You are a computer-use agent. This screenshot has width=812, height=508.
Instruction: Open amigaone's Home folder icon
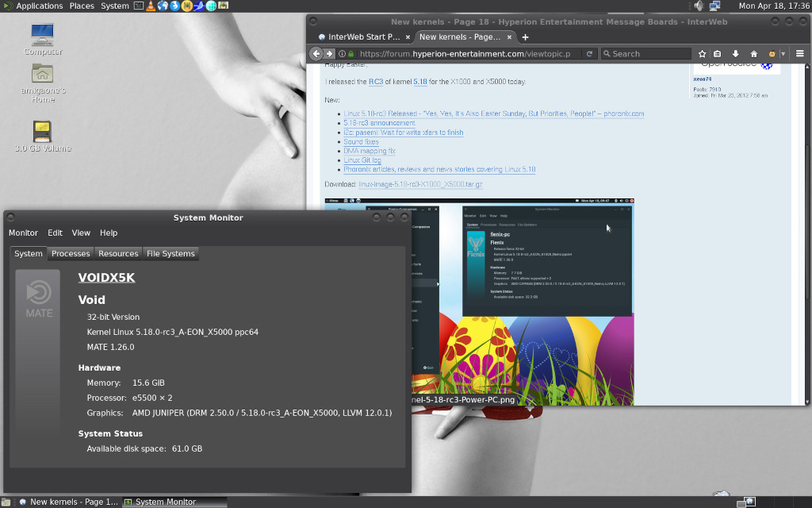43,83
